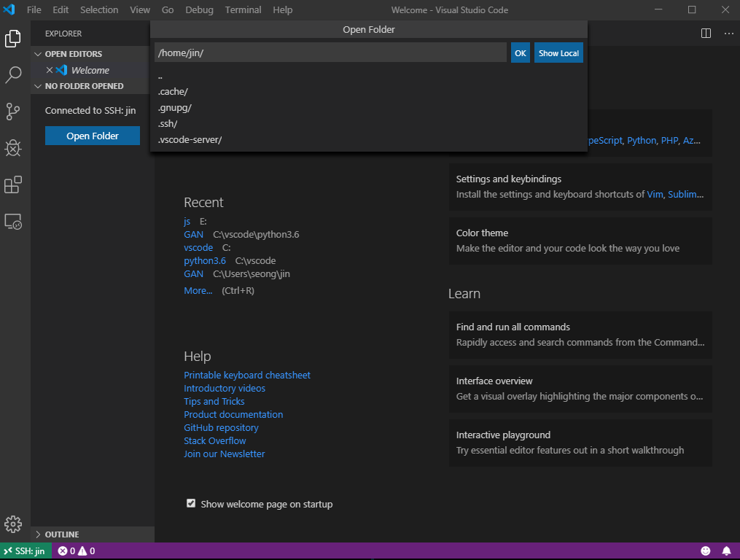Open the Explorer view in activity bar
This screenshot has width=740, height=560.
point(13,38)
